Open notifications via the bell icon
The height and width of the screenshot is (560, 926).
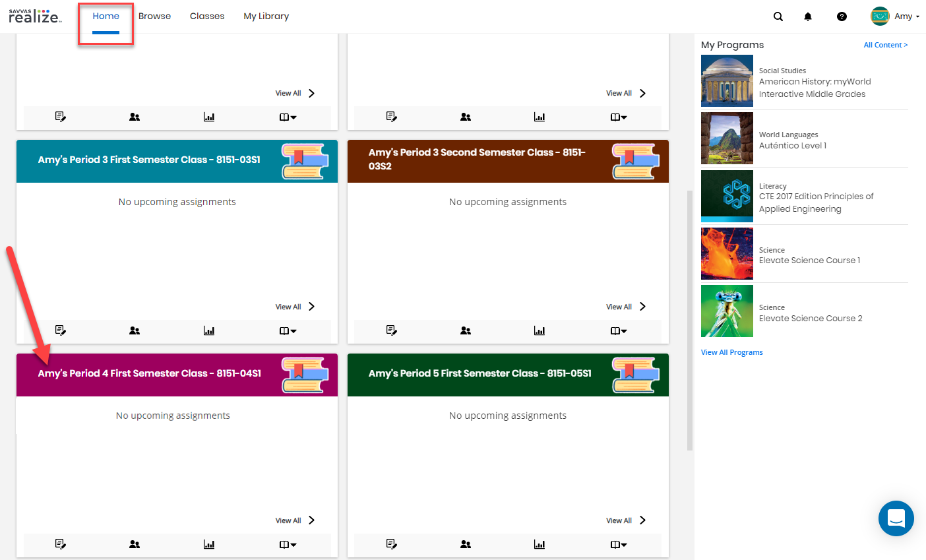[x=807, y=16]
